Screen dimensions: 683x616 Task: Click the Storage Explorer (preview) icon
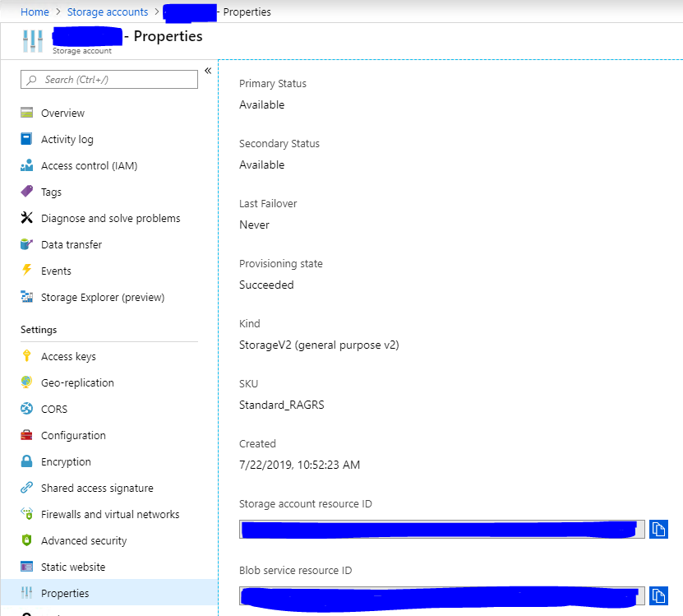26,297
